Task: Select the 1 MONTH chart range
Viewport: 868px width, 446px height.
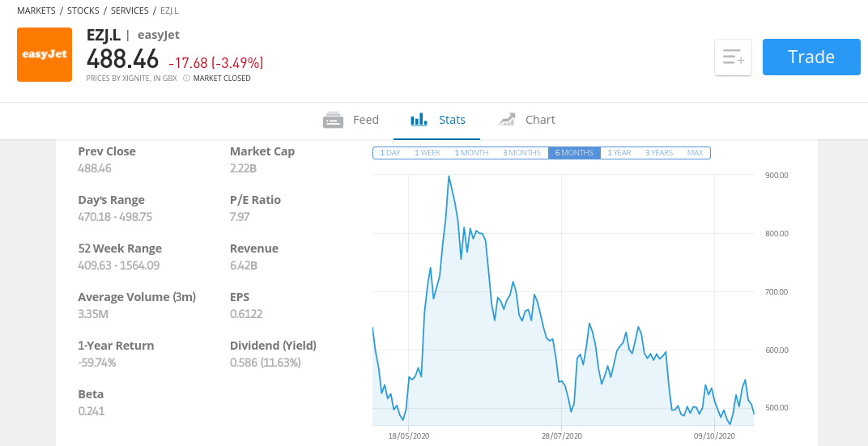Action: click(471, 153)
